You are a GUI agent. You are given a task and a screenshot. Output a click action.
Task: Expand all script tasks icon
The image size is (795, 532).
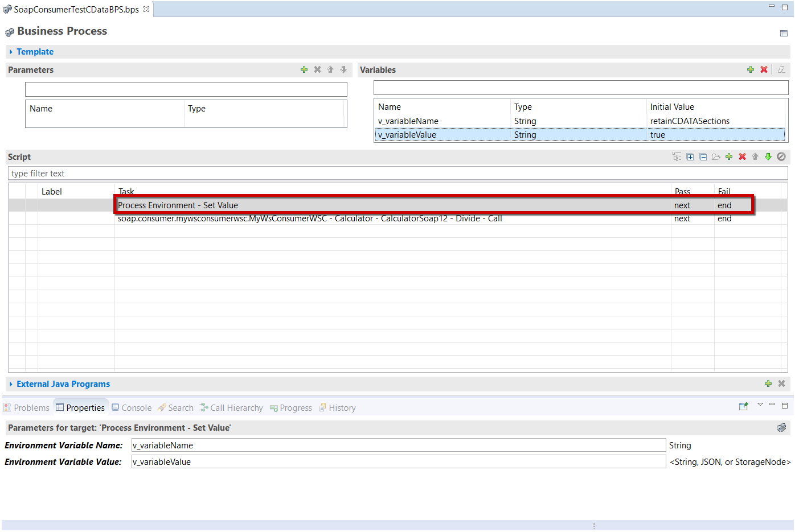[x=690, y=156]
